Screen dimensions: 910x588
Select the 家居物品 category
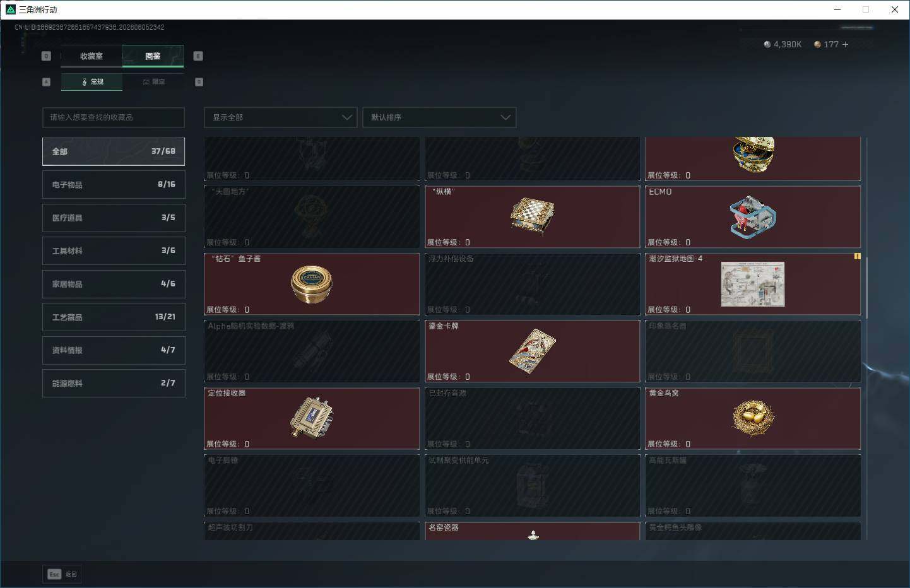(114, 284)
